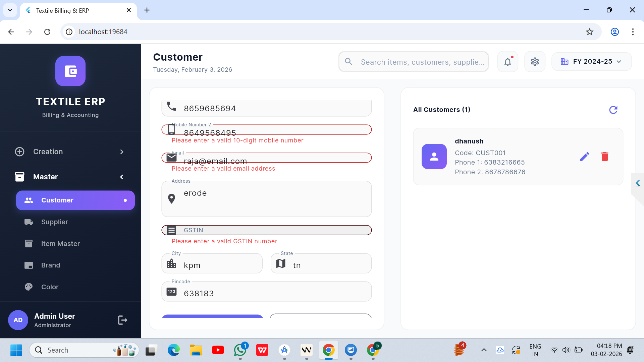644x362 pixels.
Task: Open settings gear in header
Action: coord(535,62)
